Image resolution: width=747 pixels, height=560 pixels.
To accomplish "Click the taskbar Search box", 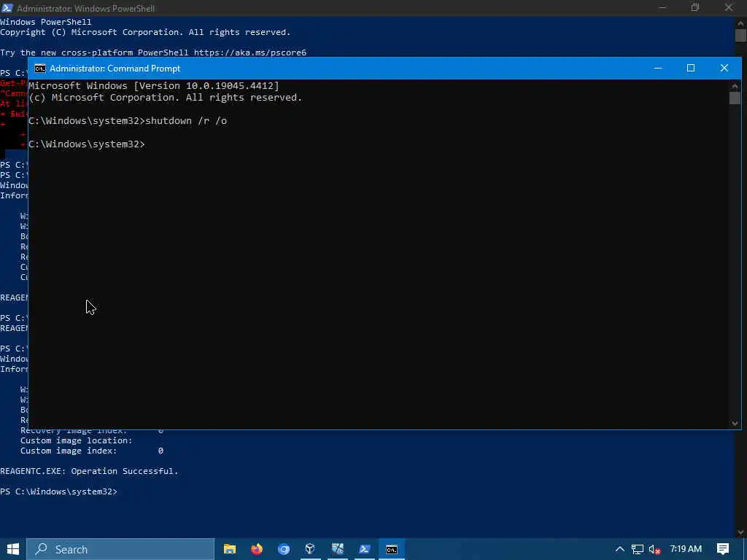I will tap(120, 549).
